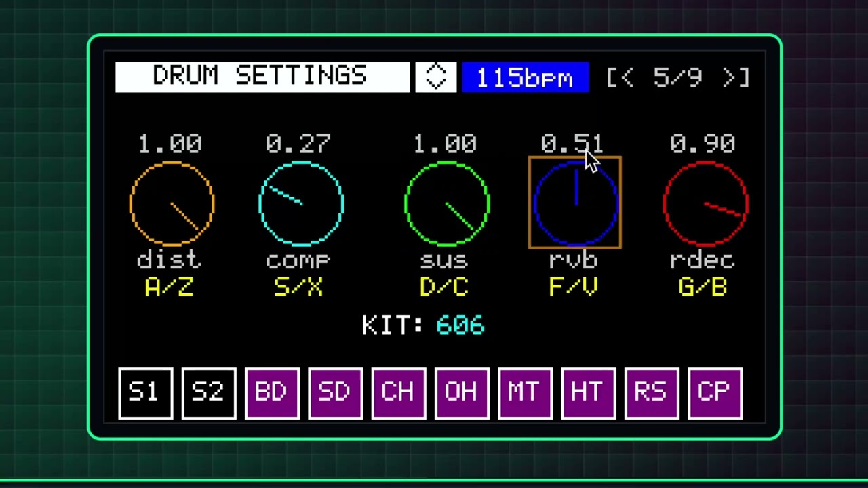Select the 115bpm tempo field
The image size is (868, 488).
525,77
